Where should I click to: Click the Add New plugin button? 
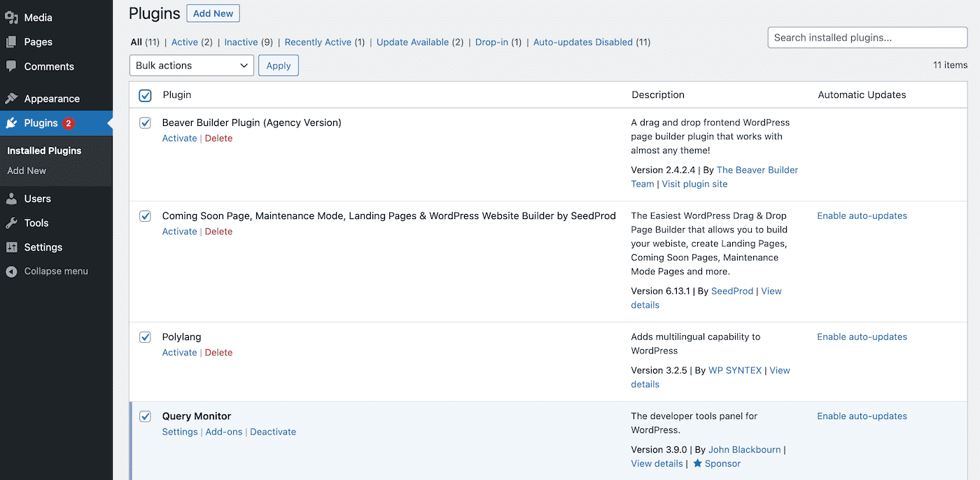[213, 13]
